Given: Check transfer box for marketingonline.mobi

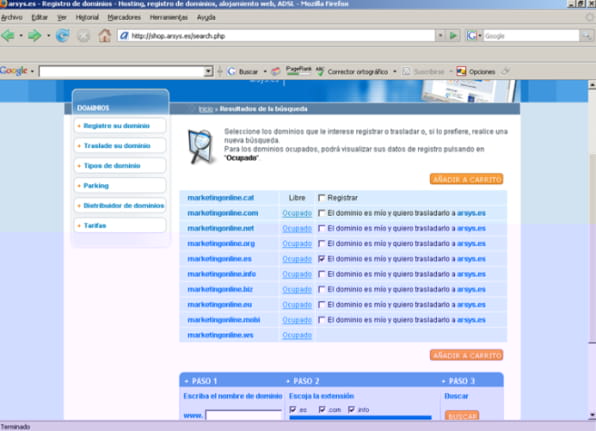Looking at the screenshot, I should pyautogui.click(x=322, y=320).
